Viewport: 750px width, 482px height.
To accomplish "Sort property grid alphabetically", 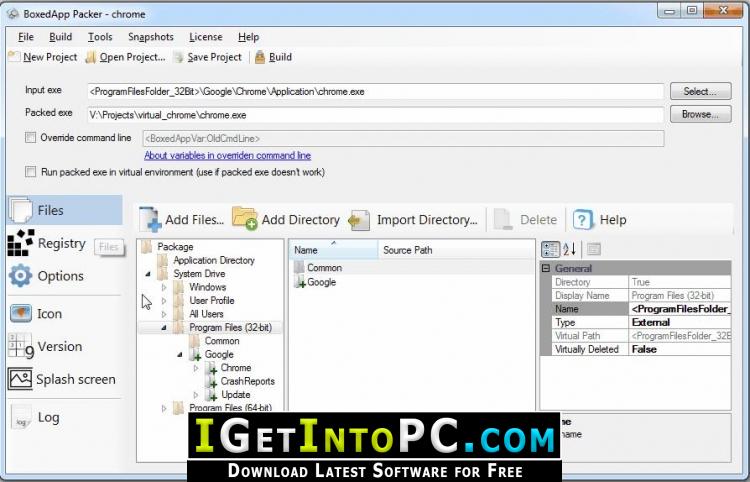I will (569, 249).
